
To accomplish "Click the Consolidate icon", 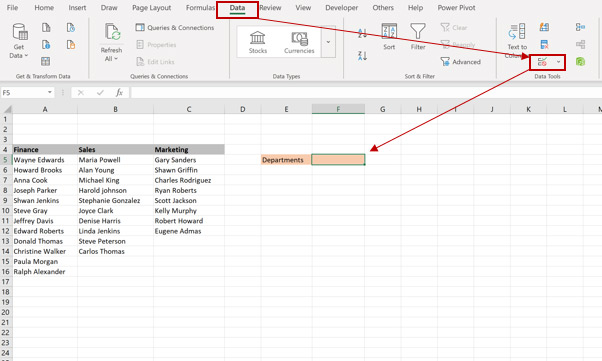I will (580, 27).
